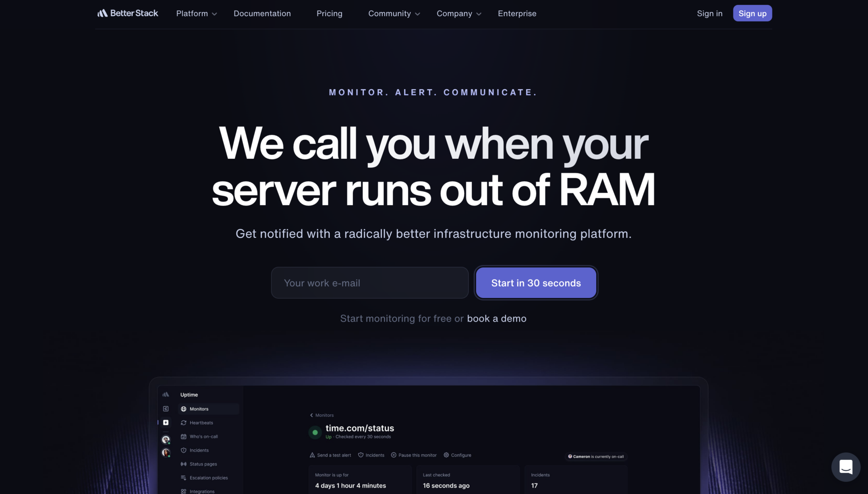Click the small logo in dashboard preview
This screenshot has width=868, height=494.
pyautogui.click(x=166, y=394)
